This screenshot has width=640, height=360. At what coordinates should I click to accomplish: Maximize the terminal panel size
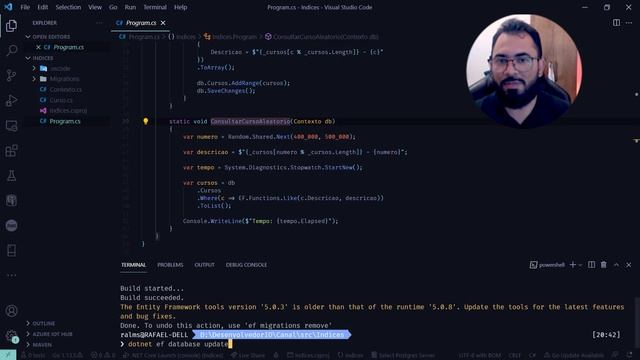616,265
